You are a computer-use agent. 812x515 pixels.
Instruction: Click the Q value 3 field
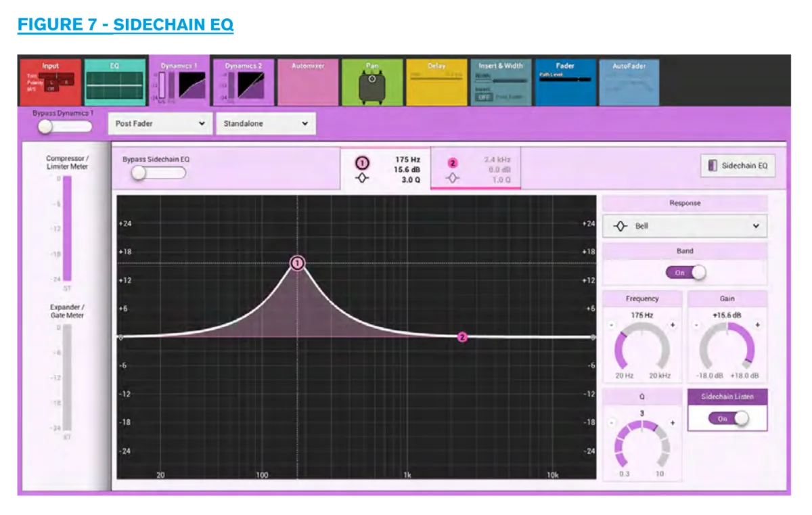click(x=642, y=412)
